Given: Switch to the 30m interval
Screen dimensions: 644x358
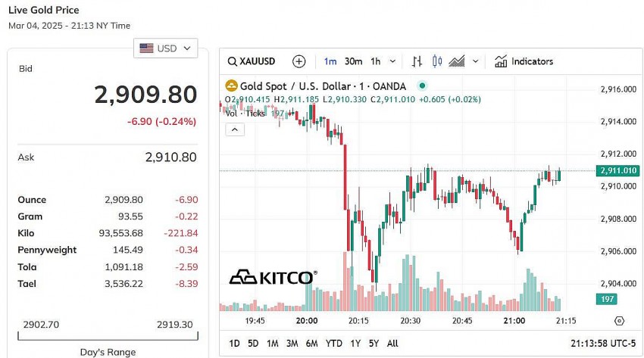Looking at the screenshot, I should point(353,61).
